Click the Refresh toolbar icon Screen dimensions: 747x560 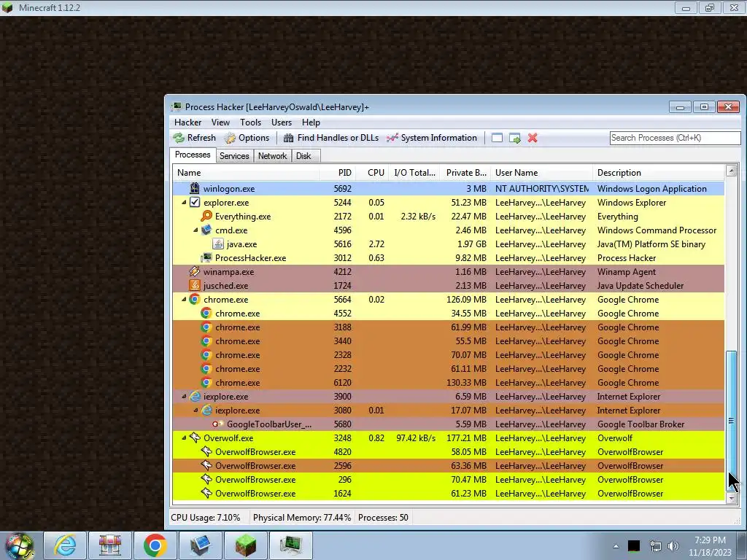[179, 138]
